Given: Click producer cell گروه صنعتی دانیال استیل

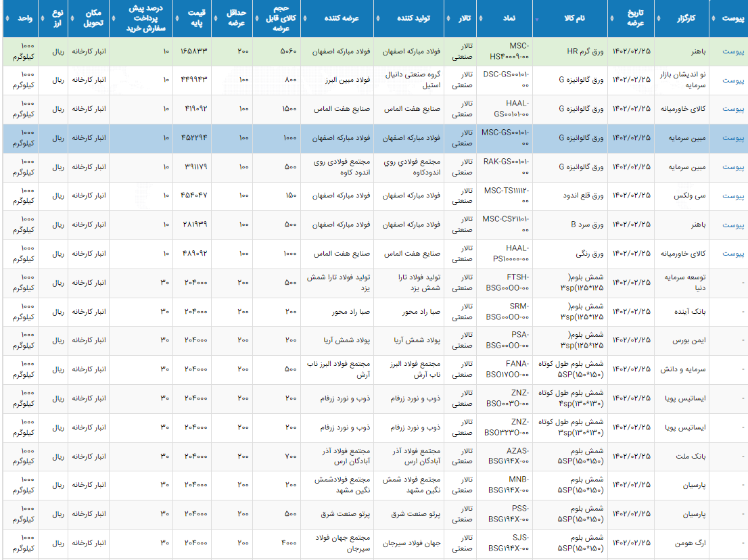Looking at the screenshot, I should click(x=408, y=80).
